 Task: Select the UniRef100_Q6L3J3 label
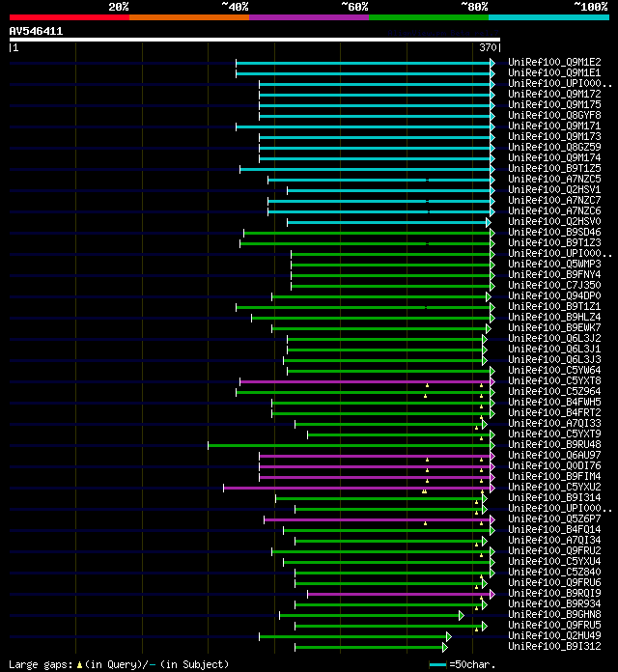554,360
